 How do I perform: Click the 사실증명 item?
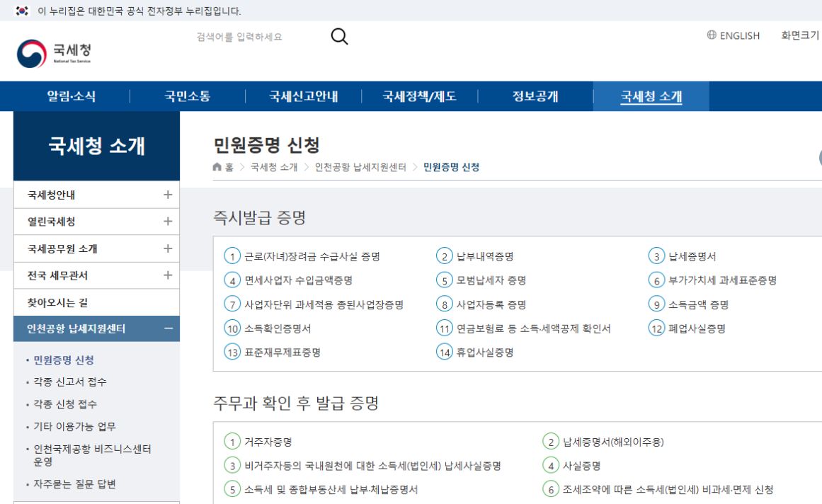581,466
